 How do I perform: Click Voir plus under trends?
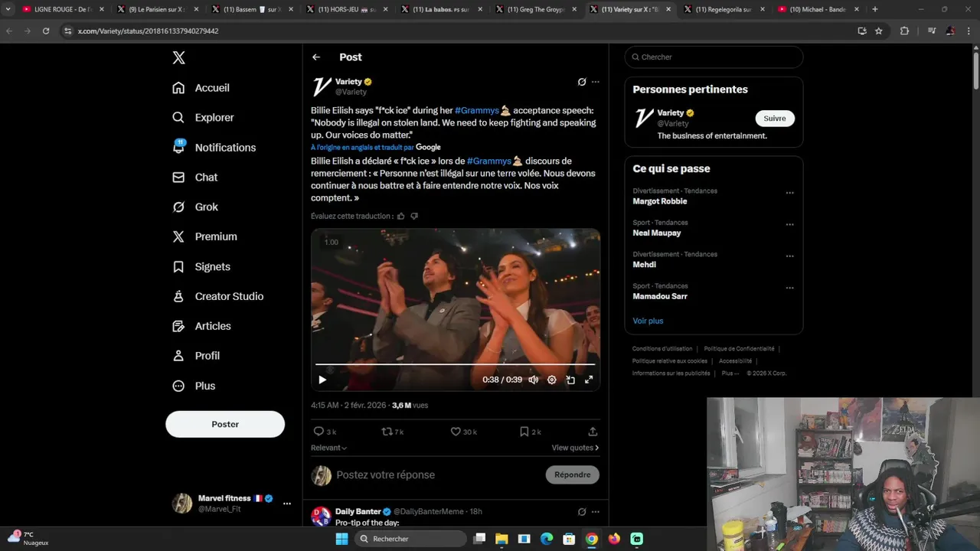648,321
